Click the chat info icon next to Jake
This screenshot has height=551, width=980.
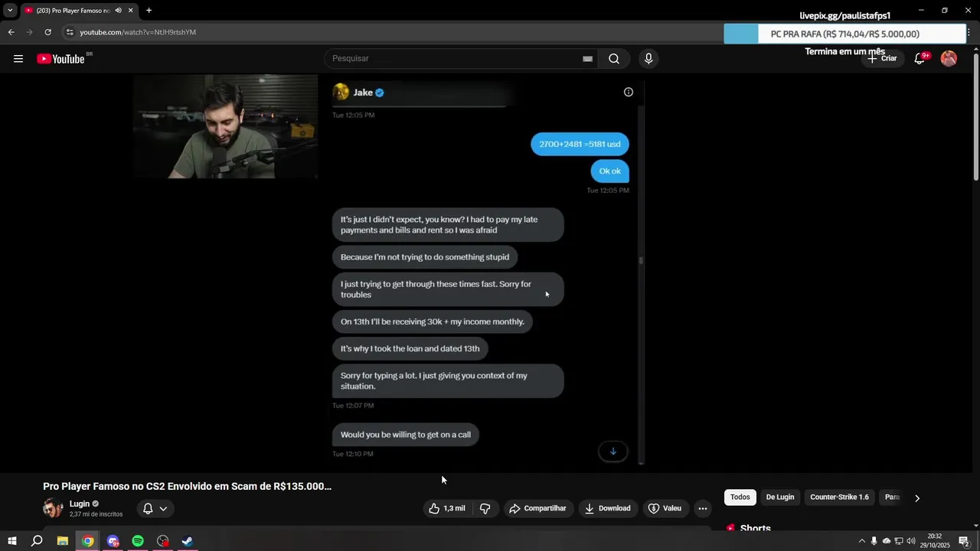click(x=629, y=92)
